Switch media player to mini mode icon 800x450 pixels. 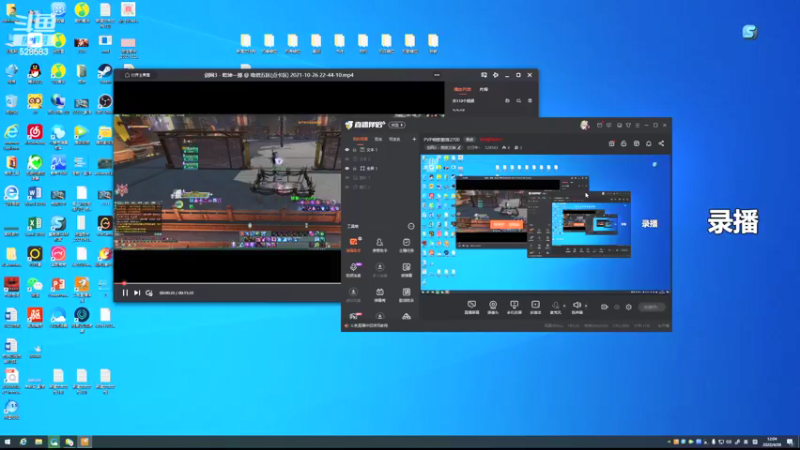484,75
